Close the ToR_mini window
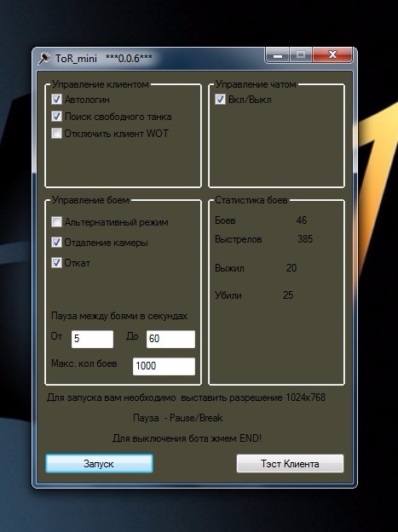This screenshot has width=398, height=532. [x=332, y=55]
